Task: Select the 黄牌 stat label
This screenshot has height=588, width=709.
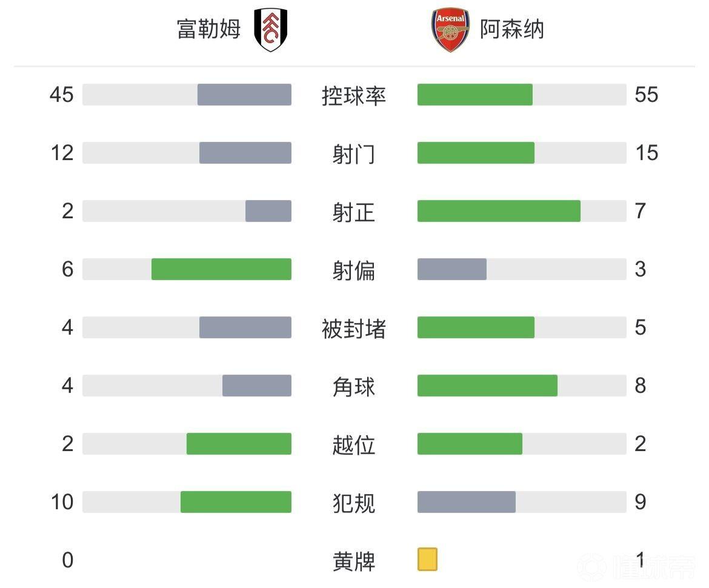Action: pyautogui.click(x=354, y=561)
